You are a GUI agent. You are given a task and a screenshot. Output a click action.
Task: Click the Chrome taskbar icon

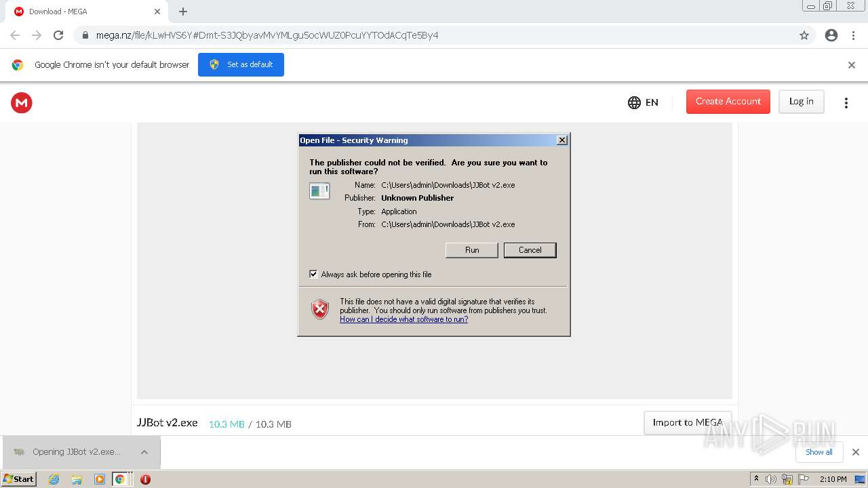click(x=120, y=479)
